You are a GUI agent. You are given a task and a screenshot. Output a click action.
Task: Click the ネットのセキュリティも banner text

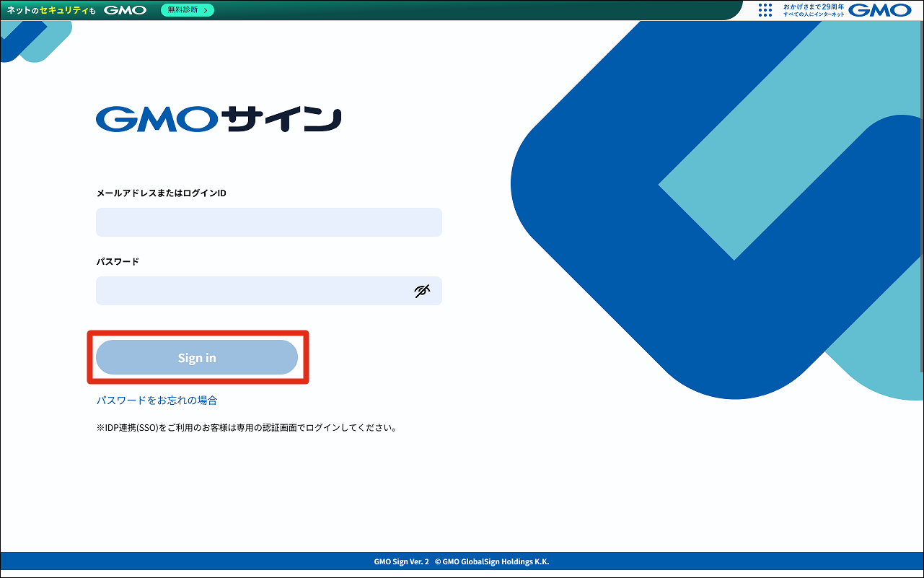point(51,10)
